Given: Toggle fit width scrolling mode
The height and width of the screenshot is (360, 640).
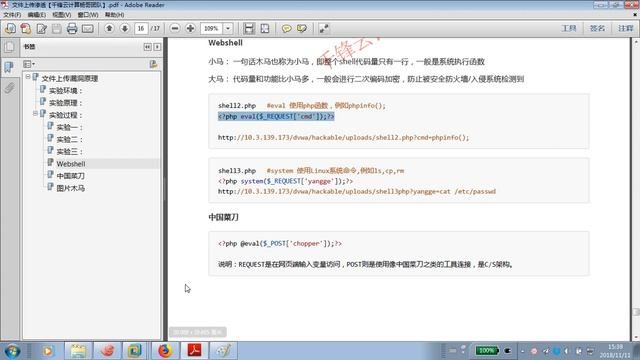Looking at the screenshot, I should click(x=249, y=29).
